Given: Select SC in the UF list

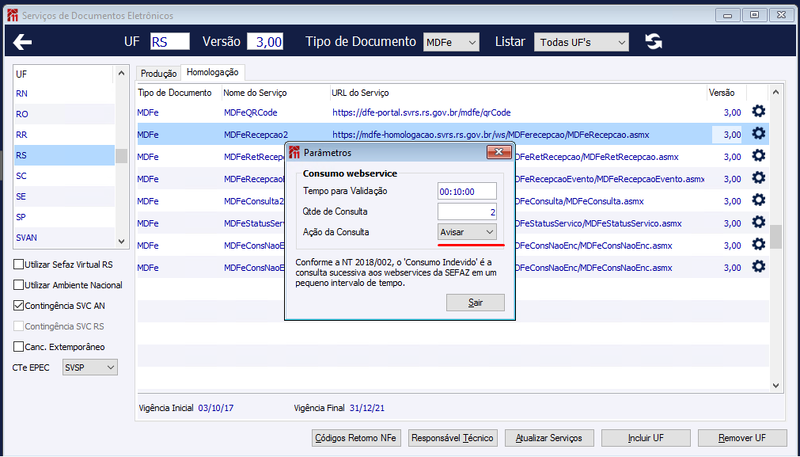Looking at the screenshot, I should tap(64, 175).
